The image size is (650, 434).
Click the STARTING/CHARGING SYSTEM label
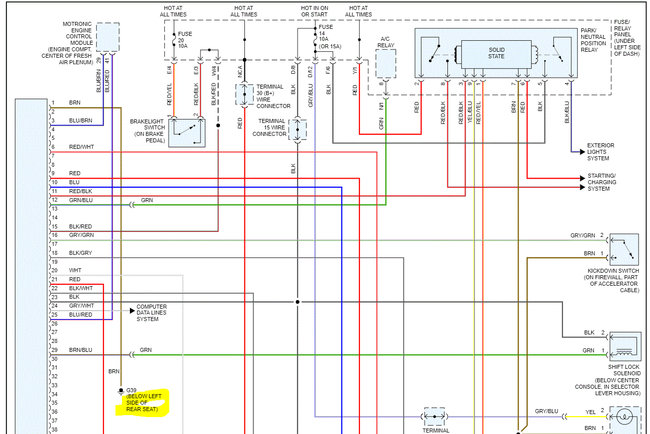(x=601, y=182)
